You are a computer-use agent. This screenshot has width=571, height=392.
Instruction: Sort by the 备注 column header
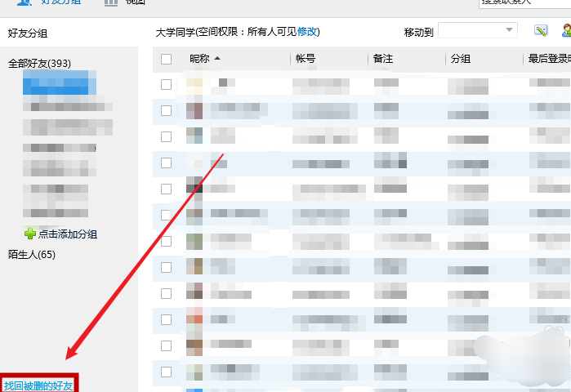(x=383, y=58)
